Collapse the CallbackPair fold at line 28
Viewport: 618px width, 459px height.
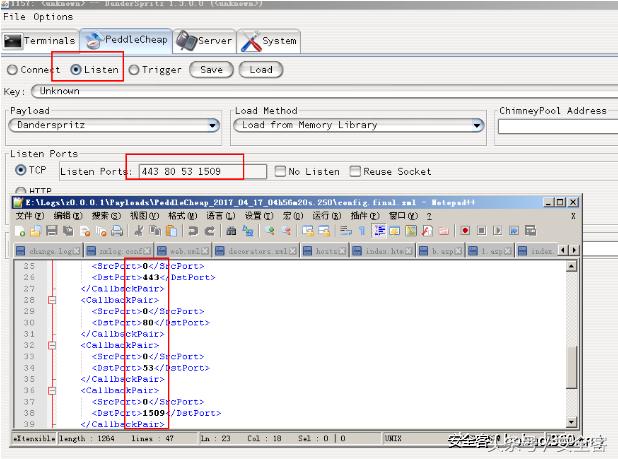pos(52,300)
